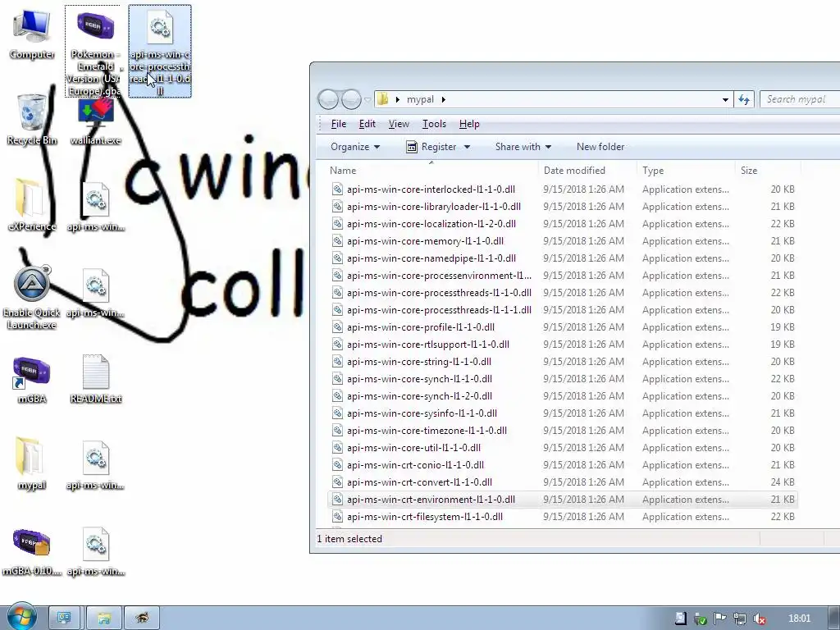Open the Help menu
This screenshot has width=840, height=630.
[x=469, y=124]
